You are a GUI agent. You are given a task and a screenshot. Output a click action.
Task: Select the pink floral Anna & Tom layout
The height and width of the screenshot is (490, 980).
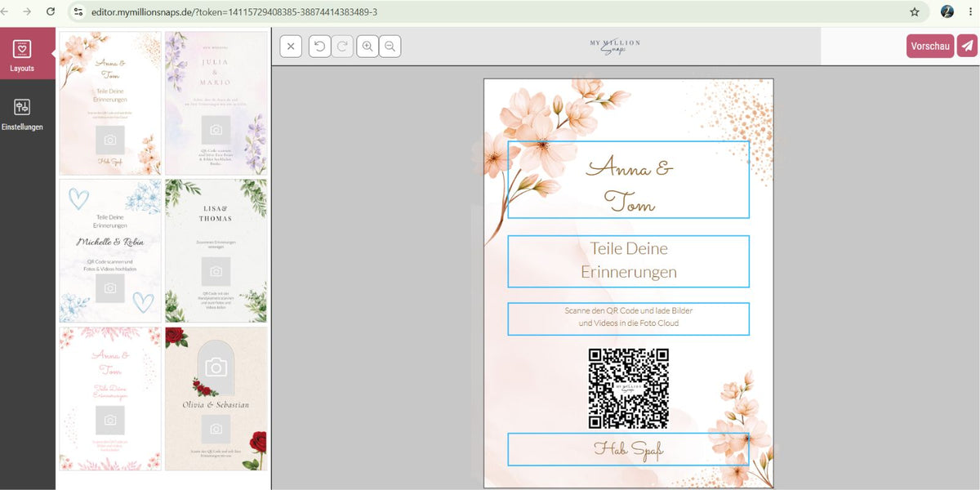click(110, 399)
